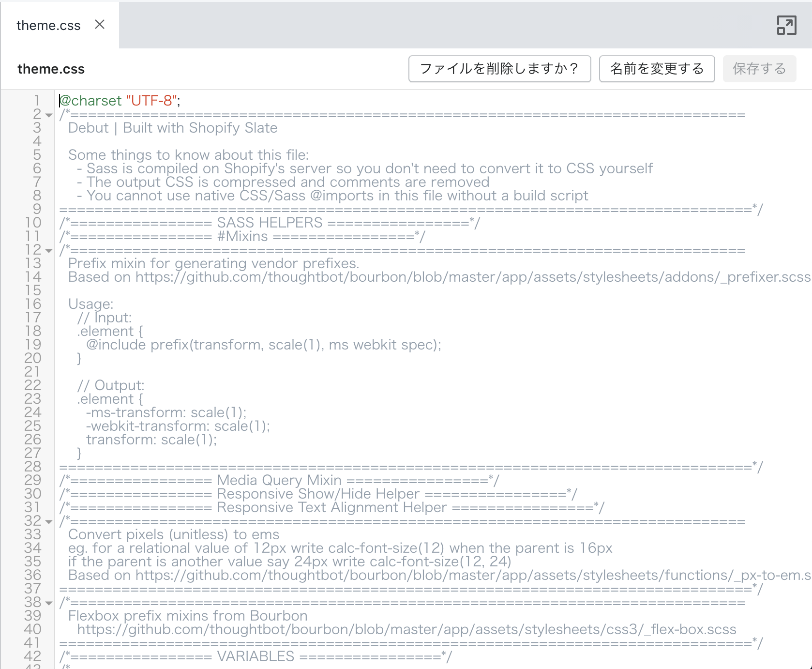Click the '// Output:' comment line
Screen dimensions: 812x669
pyautogui.click(x=111, y=385)
